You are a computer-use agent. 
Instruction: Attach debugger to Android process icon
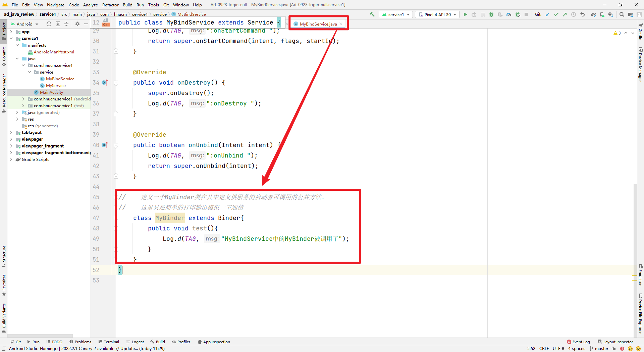(x=518, y=14)
